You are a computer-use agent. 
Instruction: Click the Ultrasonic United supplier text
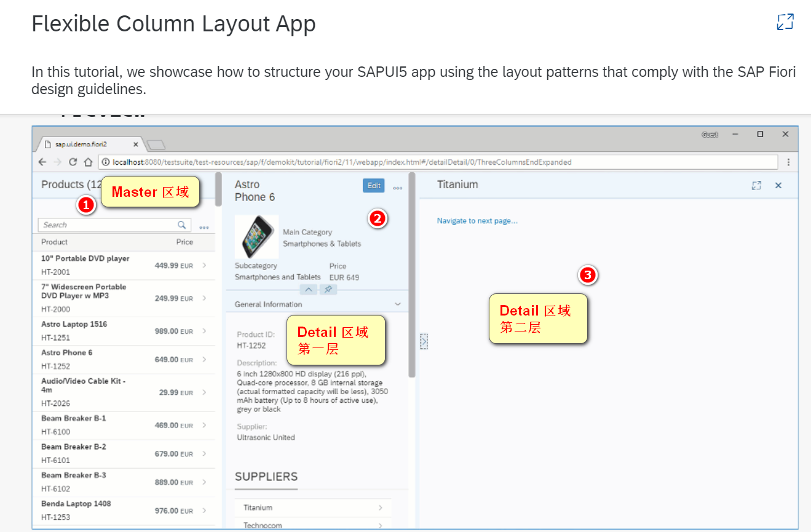[266, 437]
